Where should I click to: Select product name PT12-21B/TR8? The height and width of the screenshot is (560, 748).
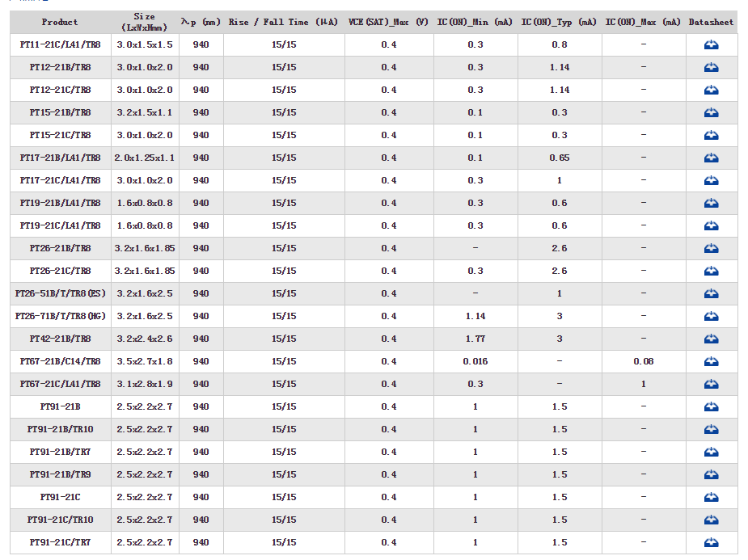click(x=60, y=67)
